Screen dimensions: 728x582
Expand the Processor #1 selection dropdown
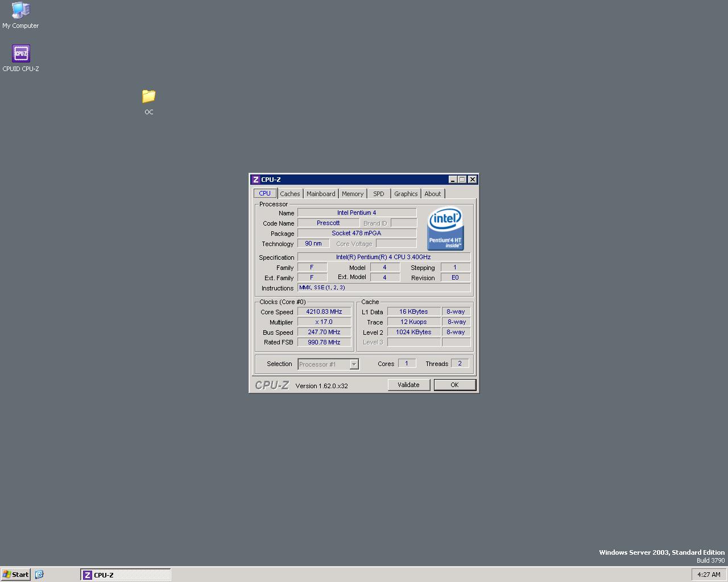(x=354, y=364)
